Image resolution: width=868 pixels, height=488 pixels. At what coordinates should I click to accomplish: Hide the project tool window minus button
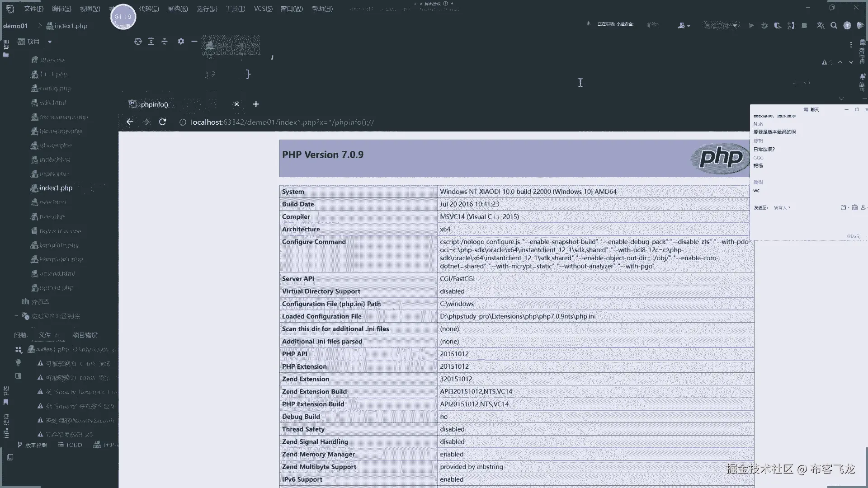pyautogui.click(x=194, y=42)
